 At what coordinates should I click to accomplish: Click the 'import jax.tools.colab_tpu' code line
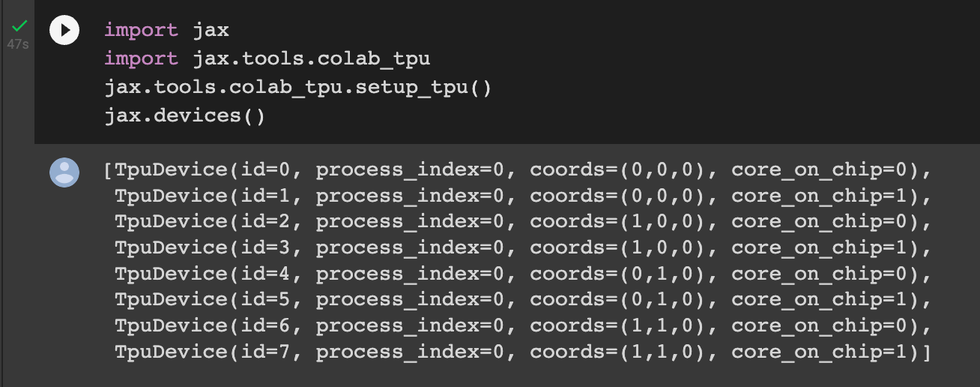point(267,59)
